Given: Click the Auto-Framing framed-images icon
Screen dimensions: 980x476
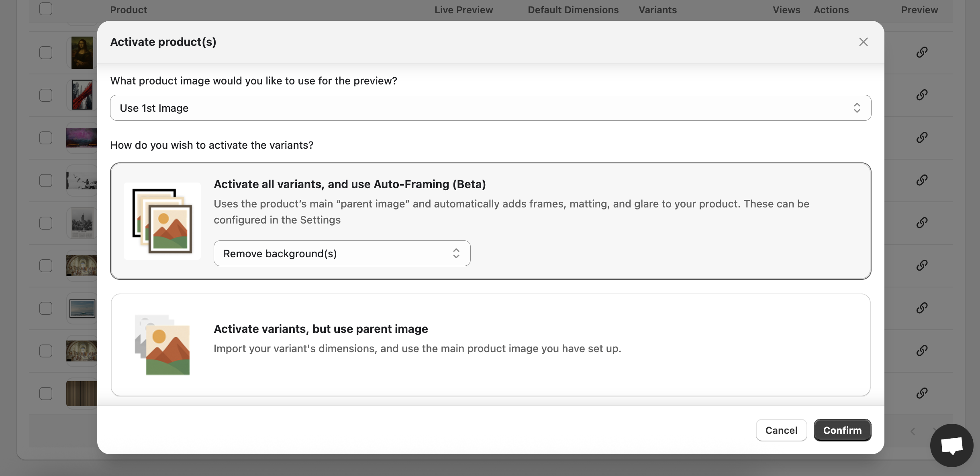Looking at the screenshot, I should pyautogui.click(x=162, y=221).
